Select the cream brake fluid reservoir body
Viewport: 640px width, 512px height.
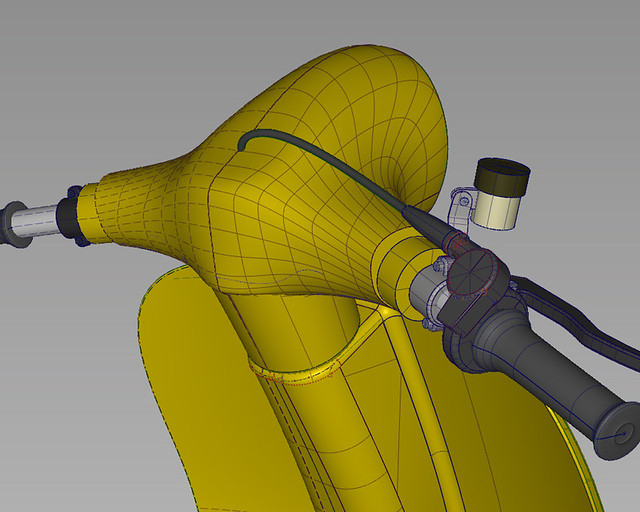pyautogui.click(x=495, y=209)
